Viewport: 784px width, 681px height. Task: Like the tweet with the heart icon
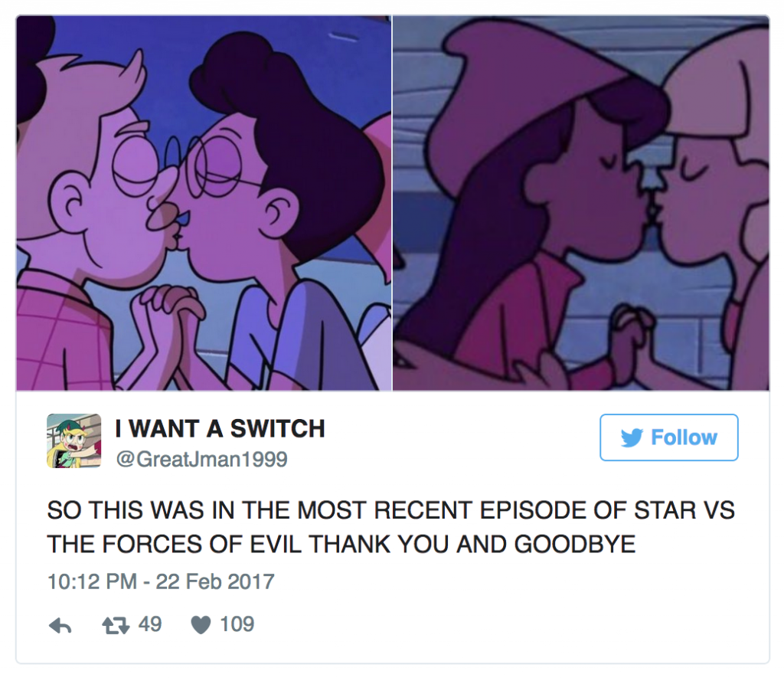click(201, 625)
